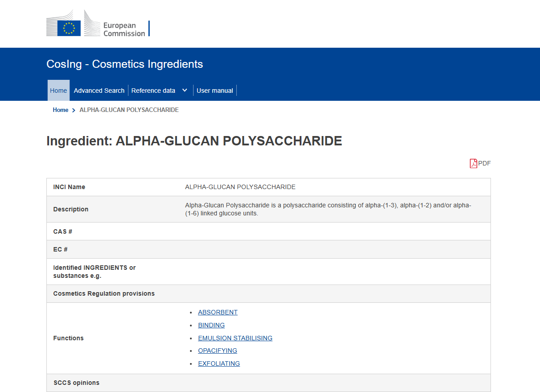Click the breadcrumb arrow separator after Home
Image resolution: width=540 pixels, height=392 pixels.
(x=74, y=110)
